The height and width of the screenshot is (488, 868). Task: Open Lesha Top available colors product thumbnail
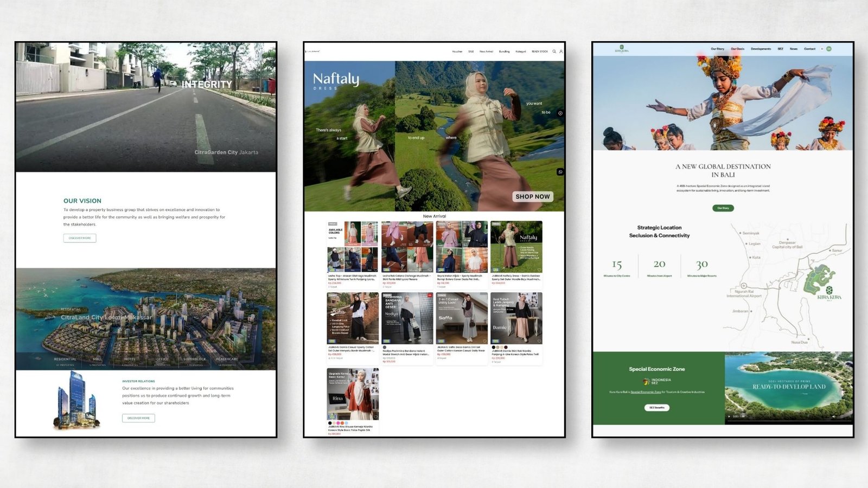(353, 247)
